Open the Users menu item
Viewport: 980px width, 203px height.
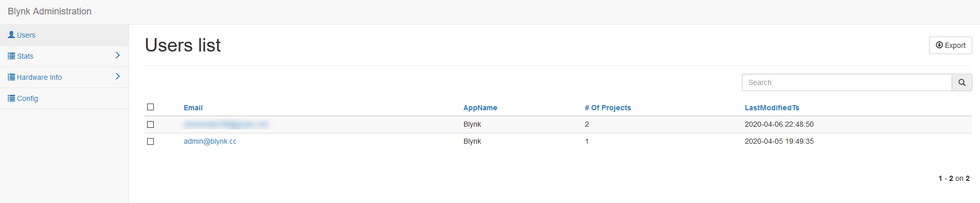click(x=64, y=35)
